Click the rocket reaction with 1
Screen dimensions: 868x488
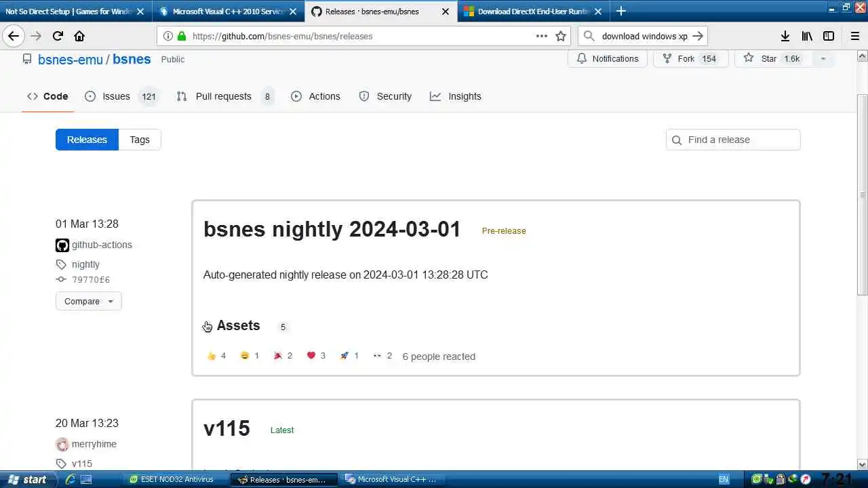[349, 356]
